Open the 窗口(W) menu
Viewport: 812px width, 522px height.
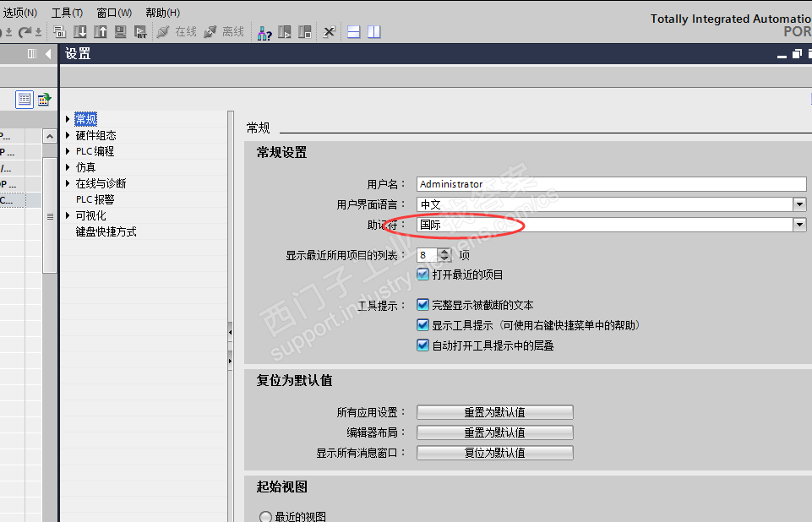[114, 13]
